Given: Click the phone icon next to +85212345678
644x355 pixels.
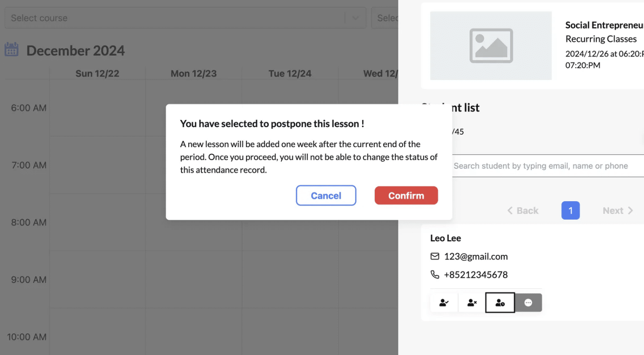Looking at the screenshot, I should [x=435, y=274].
